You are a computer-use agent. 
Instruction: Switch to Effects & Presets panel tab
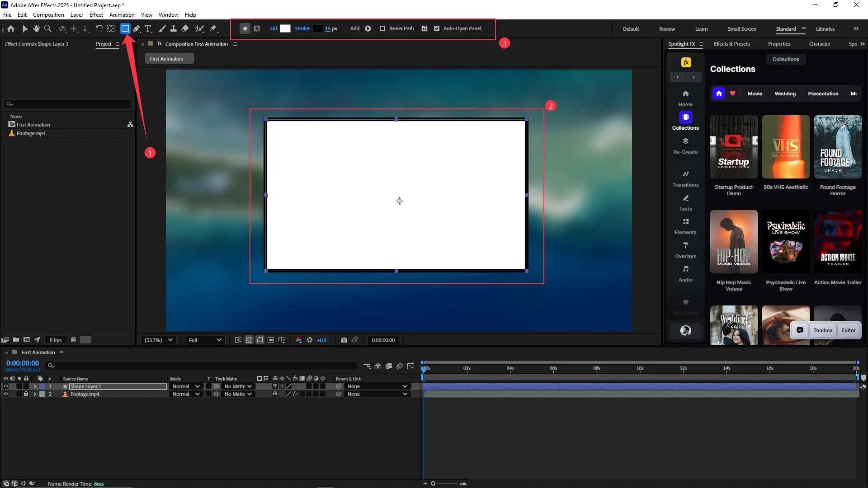731,44
